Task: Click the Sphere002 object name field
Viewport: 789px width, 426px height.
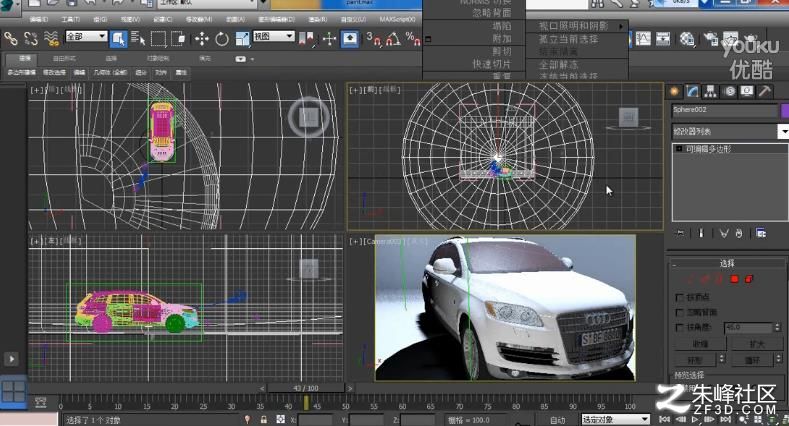Action: (x=725, y=110)
